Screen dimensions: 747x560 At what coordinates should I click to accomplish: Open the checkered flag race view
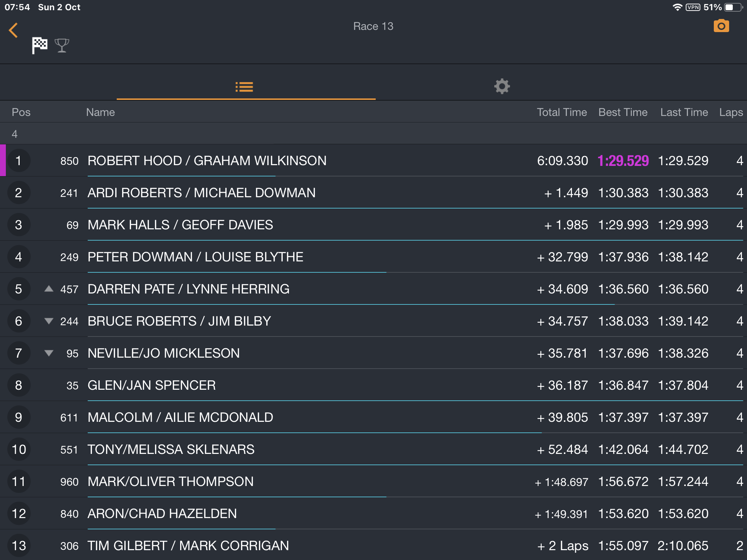39,46
